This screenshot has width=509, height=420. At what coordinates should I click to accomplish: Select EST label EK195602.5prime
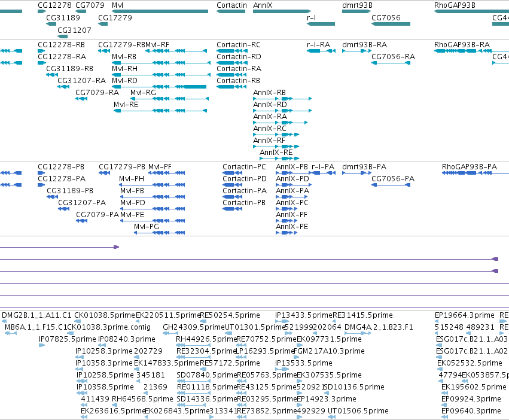click(x=474, y=387)
